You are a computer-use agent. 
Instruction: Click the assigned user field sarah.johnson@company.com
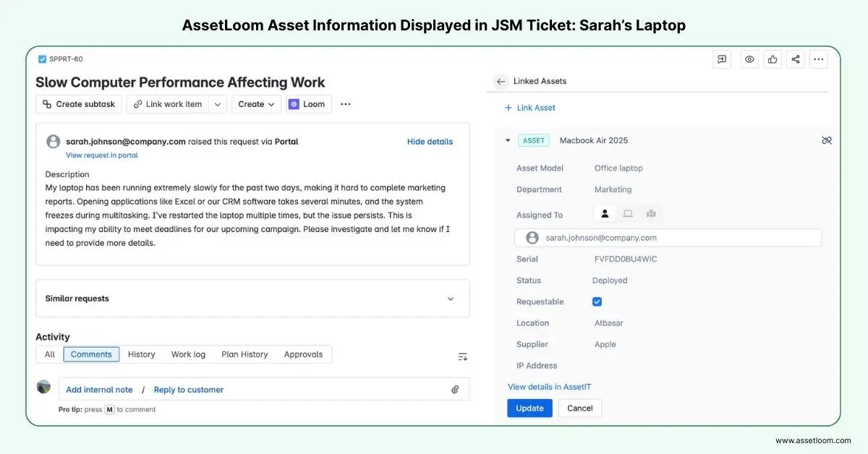pos(668,238)
